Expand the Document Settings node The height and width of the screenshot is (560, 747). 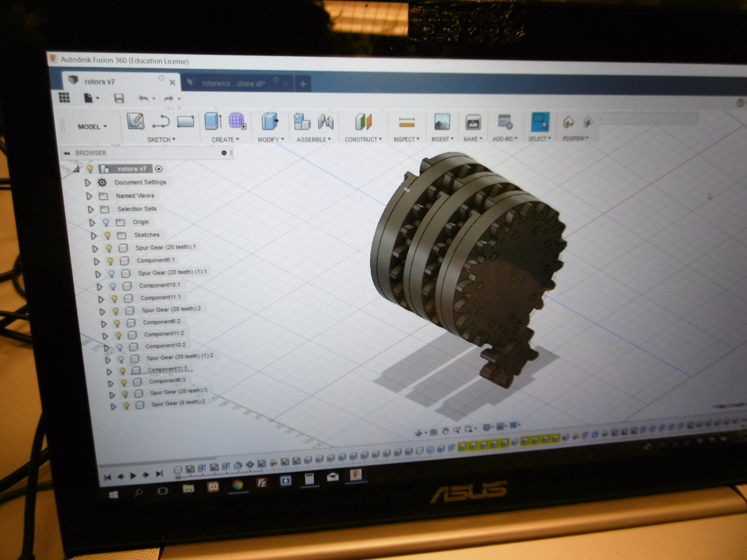click(x=88, y=183)
